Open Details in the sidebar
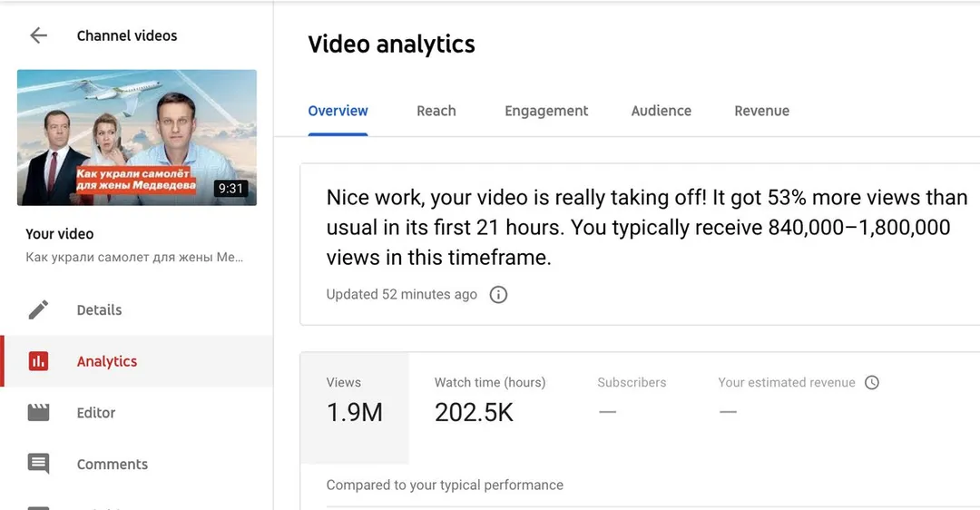The image size is (980, 510). tap(136, 309)
